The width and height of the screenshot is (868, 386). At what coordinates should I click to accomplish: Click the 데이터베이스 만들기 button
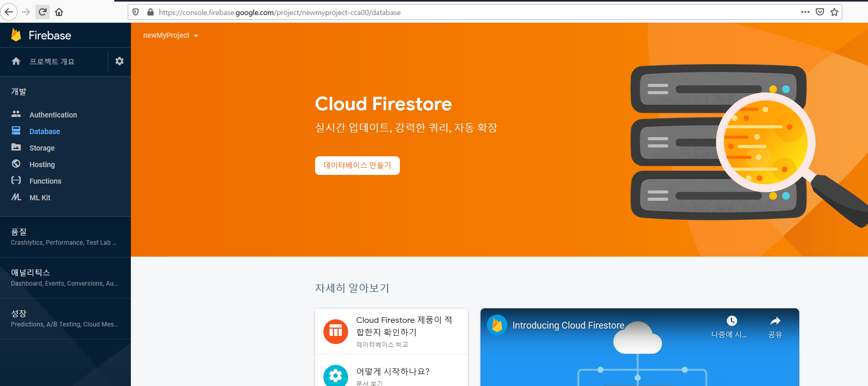pyautogui.click(x=357, y=166)
